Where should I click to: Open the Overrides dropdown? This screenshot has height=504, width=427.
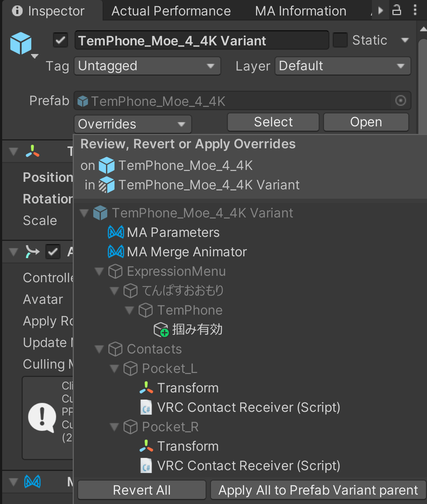tap(133, 124)
